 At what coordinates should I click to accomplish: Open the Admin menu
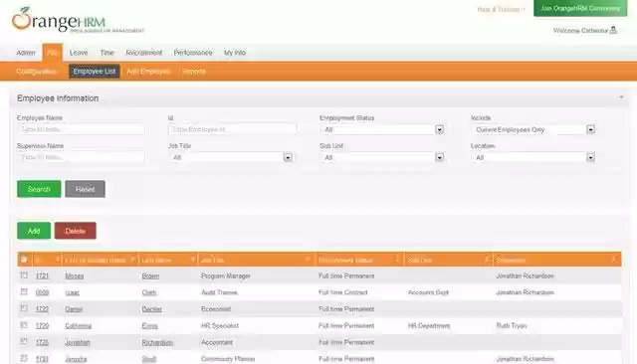(x=26, y=53)
